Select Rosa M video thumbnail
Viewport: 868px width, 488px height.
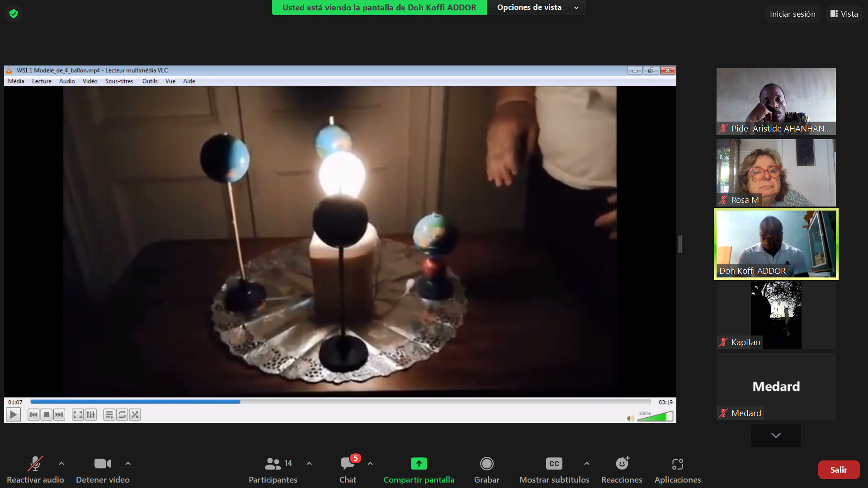pos(776,173)
